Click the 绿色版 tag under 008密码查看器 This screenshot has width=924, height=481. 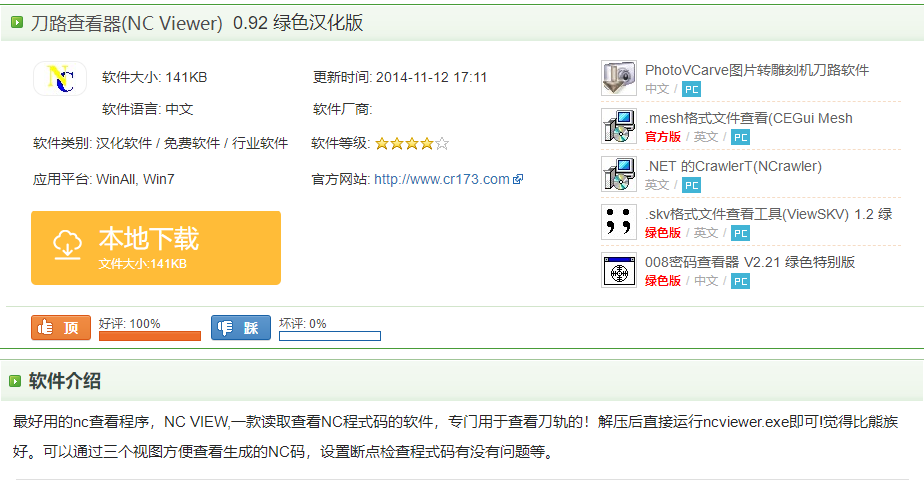(x=663, y=281)
